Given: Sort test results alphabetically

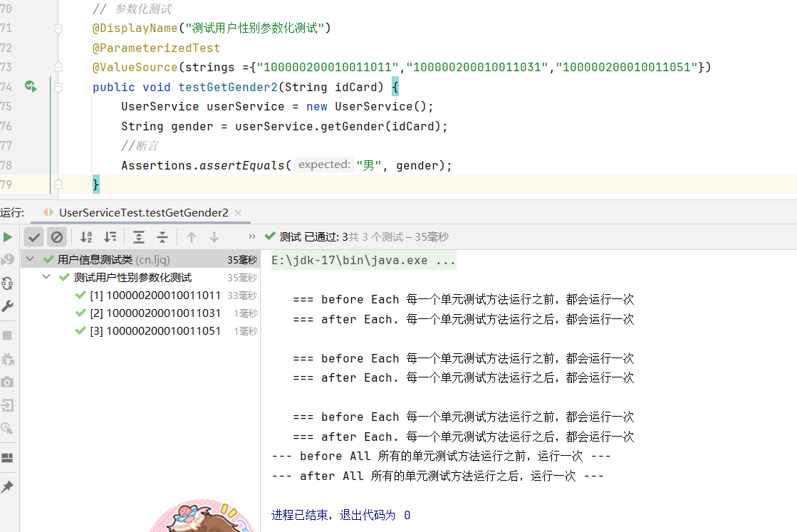Looking at the screenshot, I should (x=86, y=237).
